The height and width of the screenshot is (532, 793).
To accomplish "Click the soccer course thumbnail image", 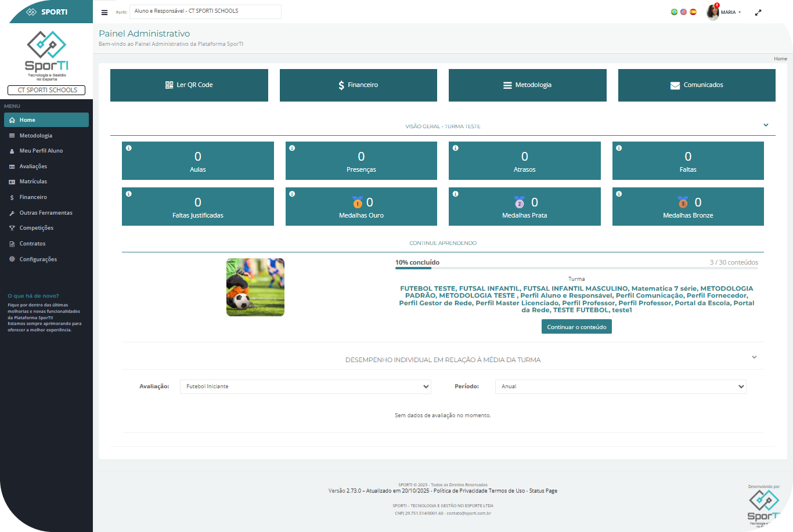I will coord(255,287).
